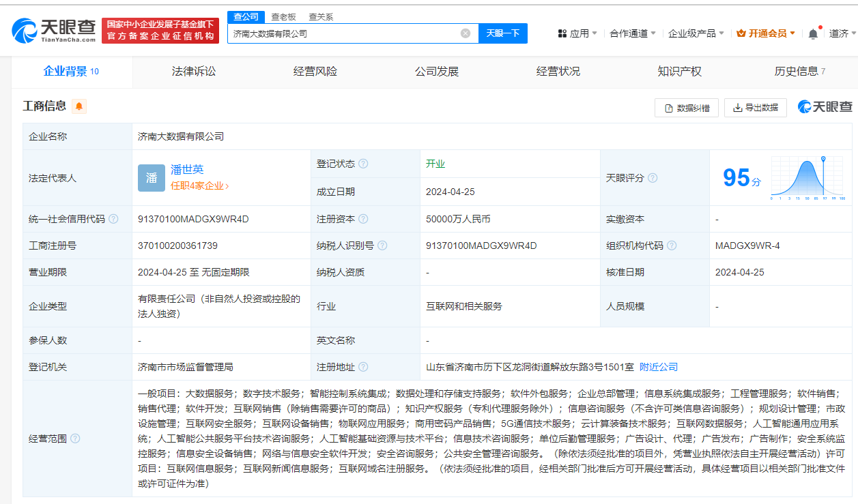858x504 pixels.
Task: Click the help icon next to 登记状态
Action: (364, 163)
